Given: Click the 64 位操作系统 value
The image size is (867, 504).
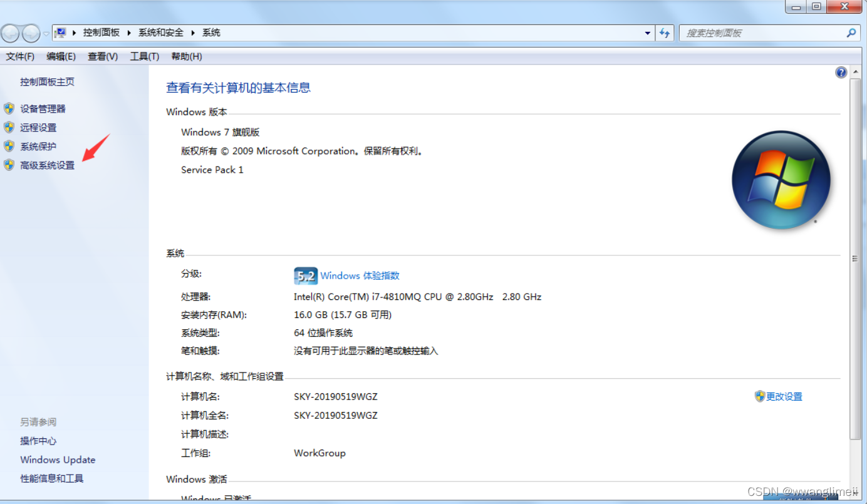Looking at the screenshot, I should tap(323, 332).
